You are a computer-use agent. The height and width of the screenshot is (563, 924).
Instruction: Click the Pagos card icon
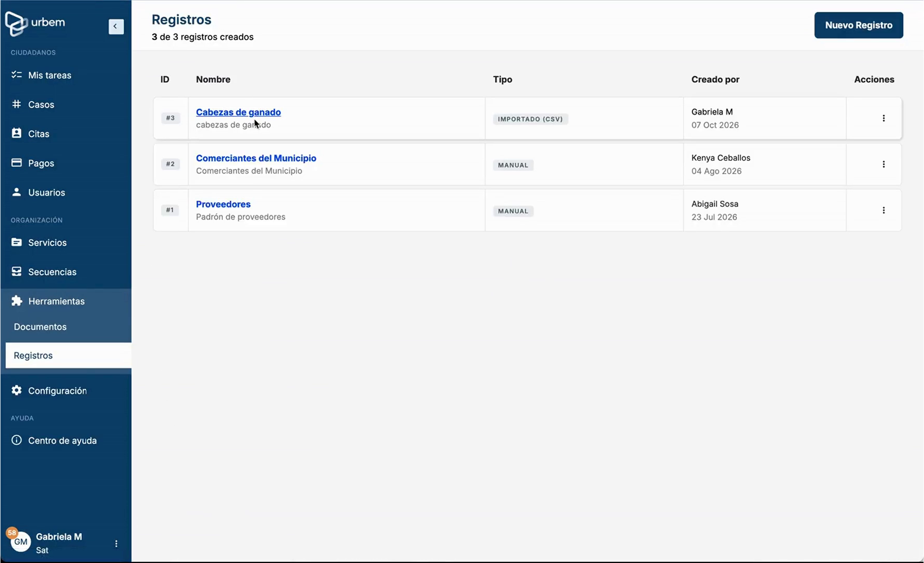(17, 163)
